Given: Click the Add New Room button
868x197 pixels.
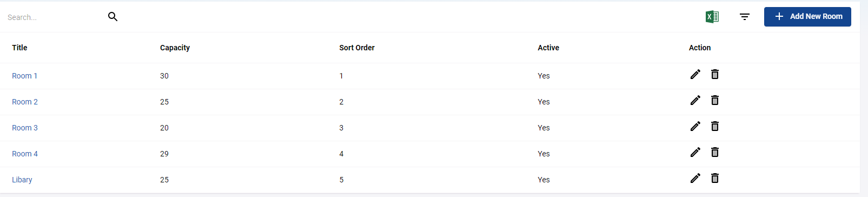Looking at the screenshot, I should click(x=807, y=17).
